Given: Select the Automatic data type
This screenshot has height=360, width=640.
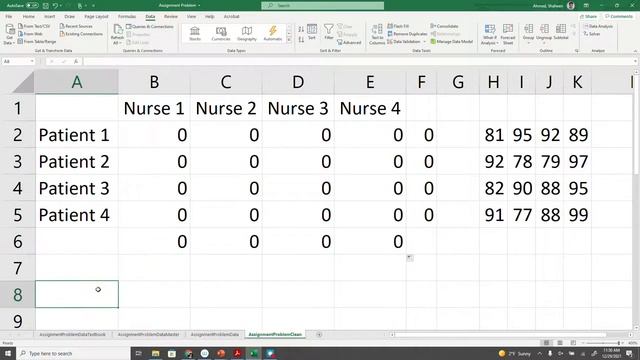Looking at the screenshot, I should point(273,33).
